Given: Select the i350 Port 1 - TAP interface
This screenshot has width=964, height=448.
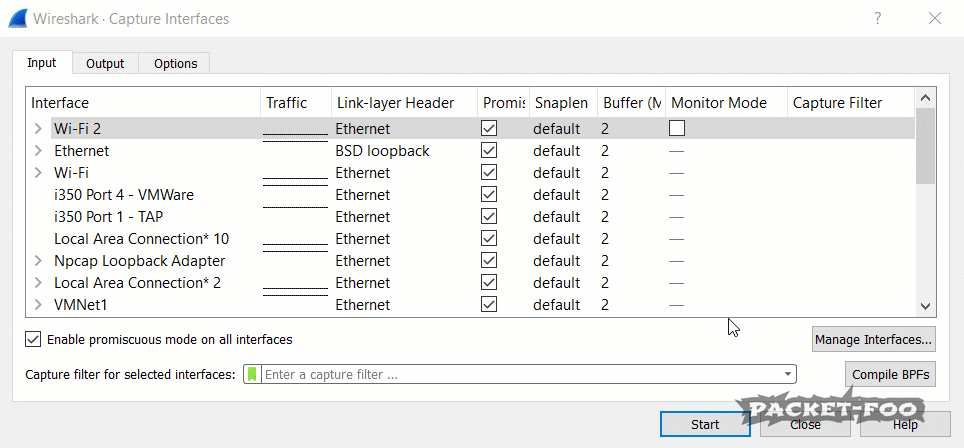Looking at the screenshot, I should 108,217.
